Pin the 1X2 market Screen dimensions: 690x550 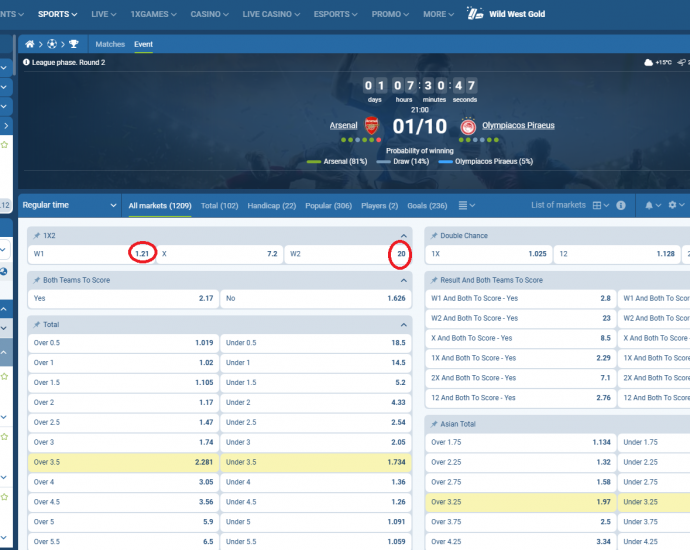(37, 236)
